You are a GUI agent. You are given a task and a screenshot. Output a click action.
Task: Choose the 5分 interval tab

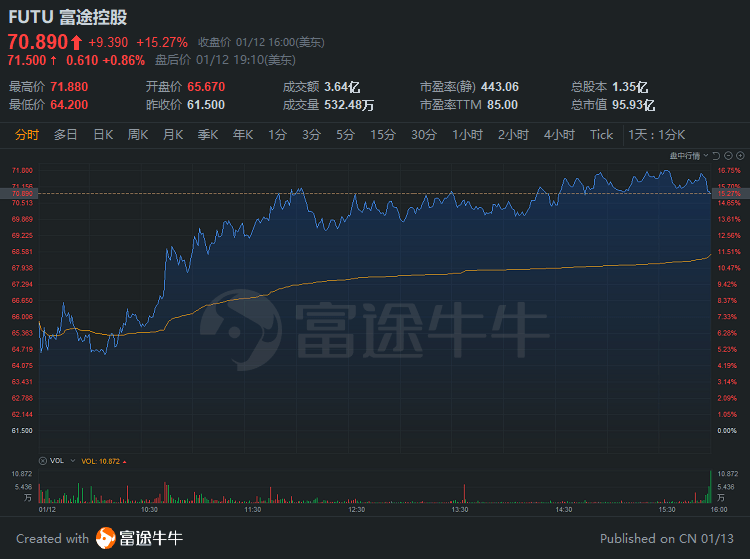(x=345, y=135)
